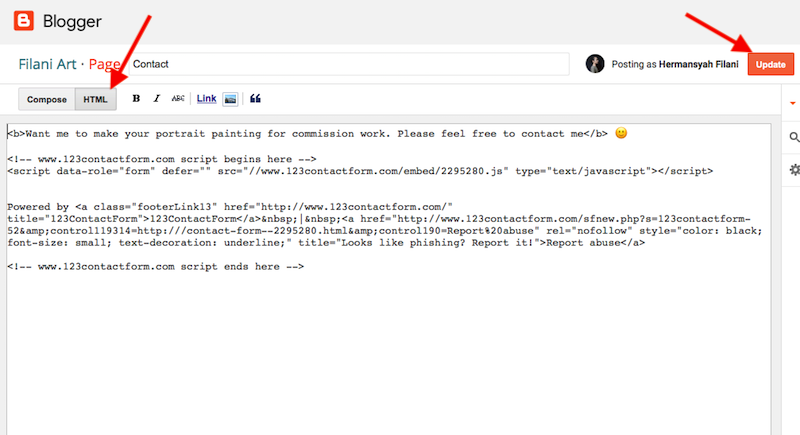Insert a Link from toolbar
Screen dimensions: 800x435
[x=207, y=98]
